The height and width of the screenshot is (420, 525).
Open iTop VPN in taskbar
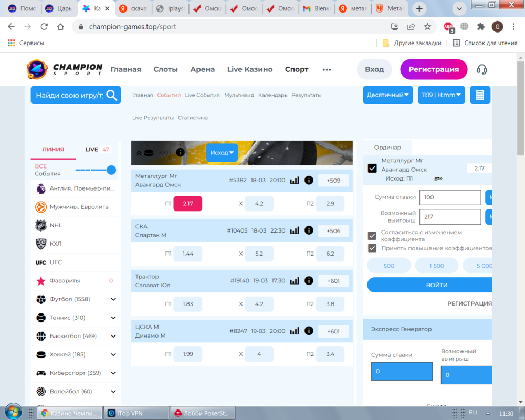(136, 413)
